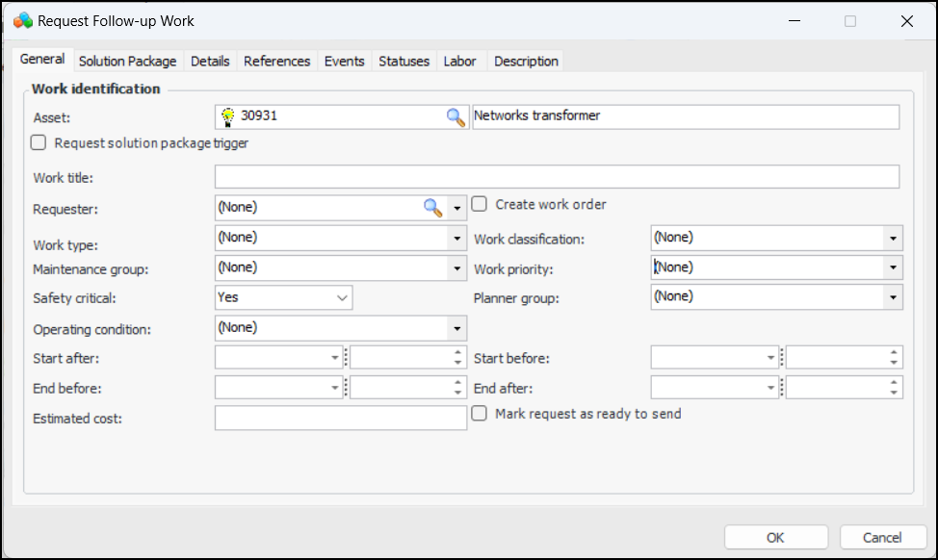Open the Start after date picker arrow
The height and width of the screenshot is (560, 938).
[335, 358]
